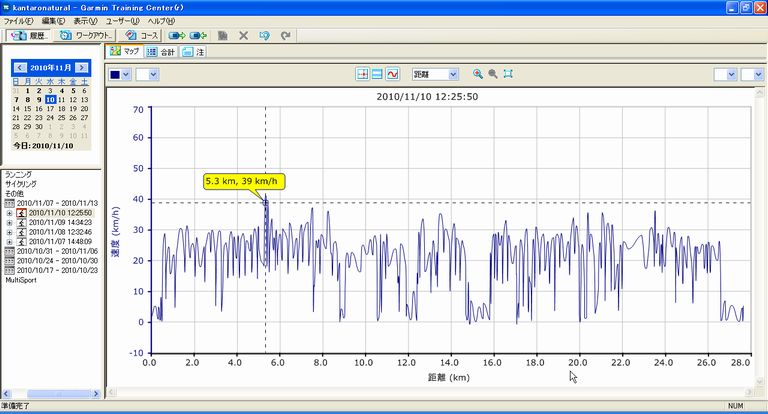The image size is (768, 414).
Task: Select the サイクリング category
Action: coord(21,184)
